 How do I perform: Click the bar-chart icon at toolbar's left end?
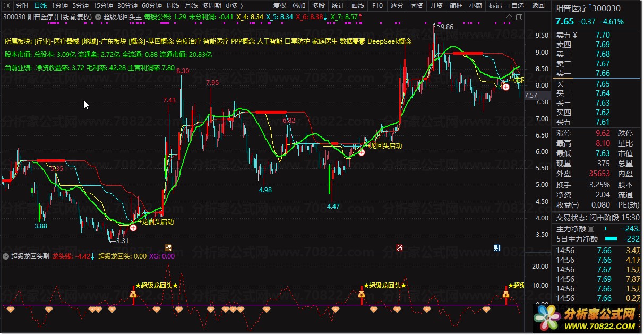pyautogui.click(x=7, y=6)
